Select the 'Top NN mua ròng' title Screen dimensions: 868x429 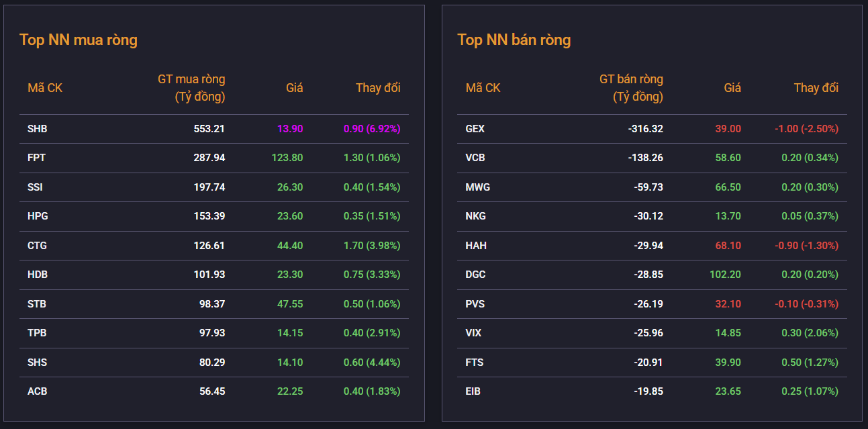coord(79,40)
